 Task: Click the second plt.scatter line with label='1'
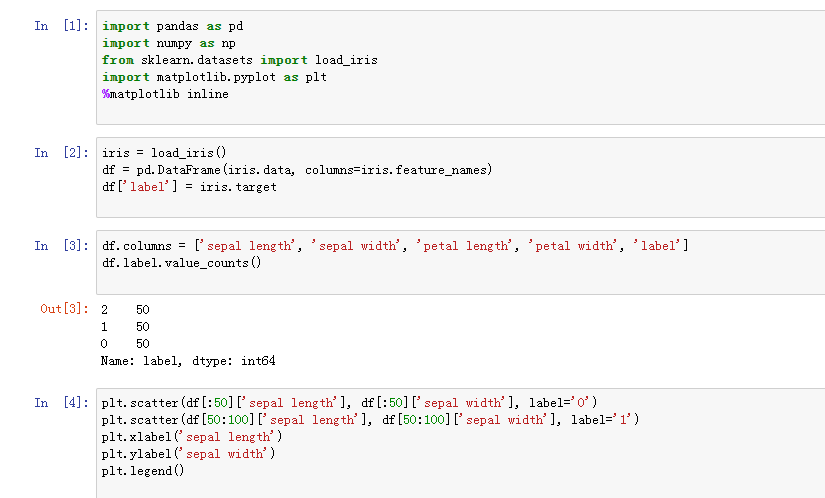pos(370,420)
